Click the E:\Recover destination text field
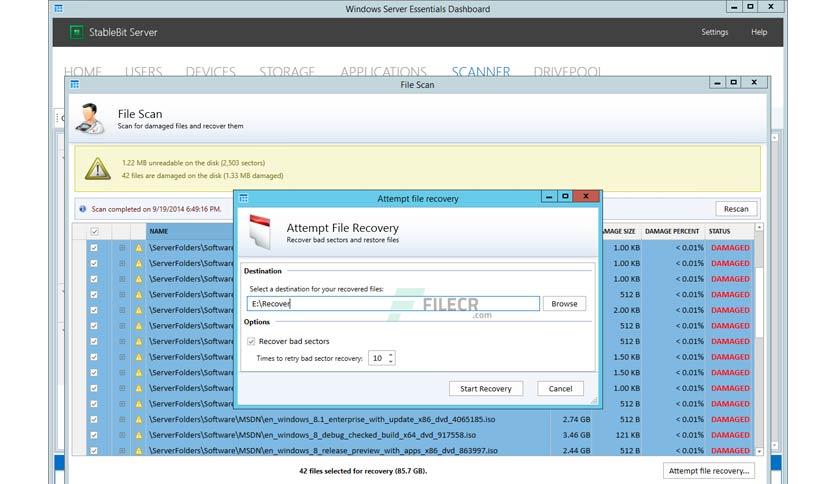 393,304
